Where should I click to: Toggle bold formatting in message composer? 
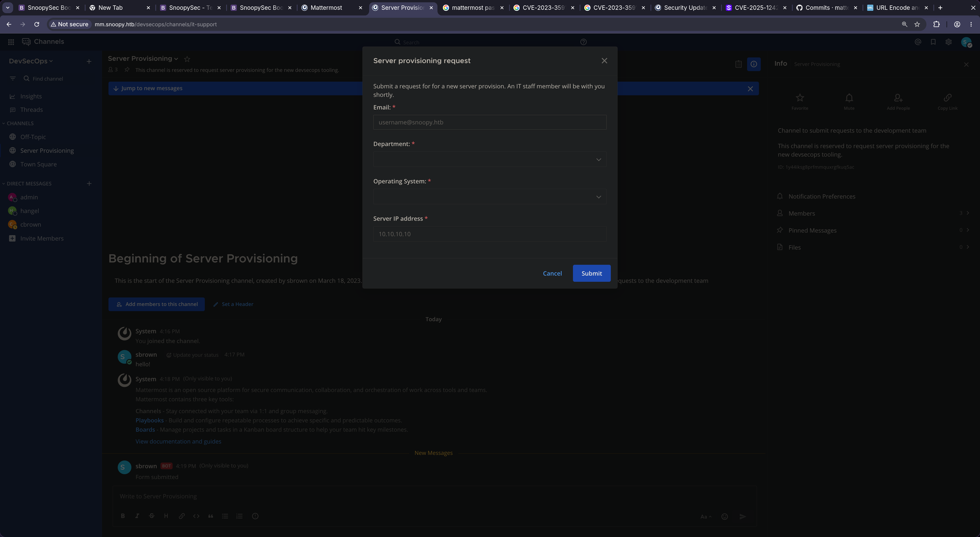coord(122,516)
